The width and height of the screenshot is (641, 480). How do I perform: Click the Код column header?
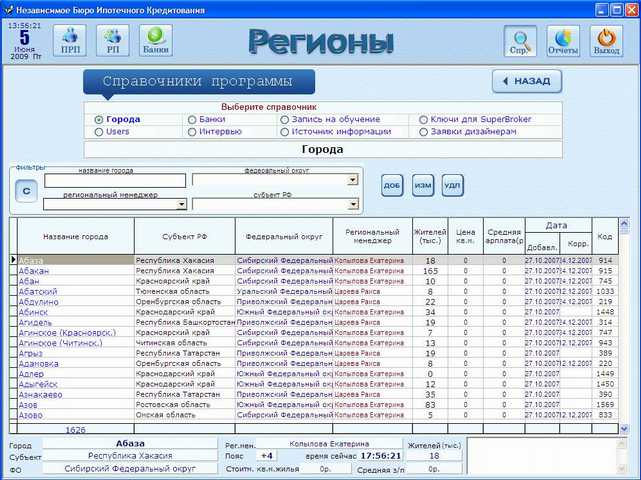pos(605,236)
